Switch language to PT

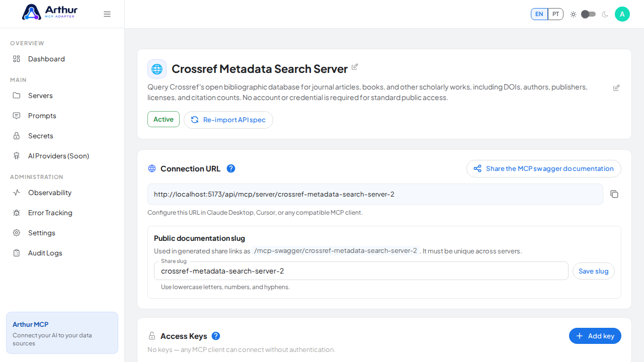pos(555,14)
